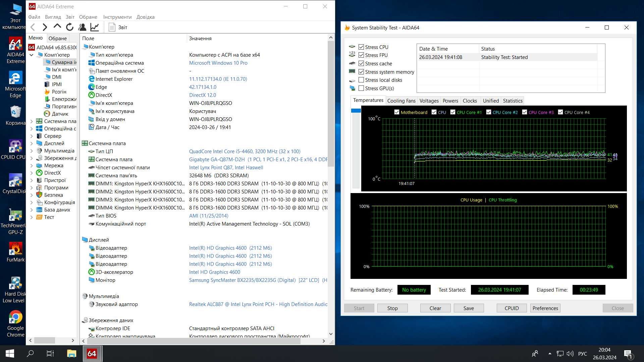Viewport: 644px width, 362px height.
Task: Refresh the AIDA64 page
Action: tap(70, 27)
